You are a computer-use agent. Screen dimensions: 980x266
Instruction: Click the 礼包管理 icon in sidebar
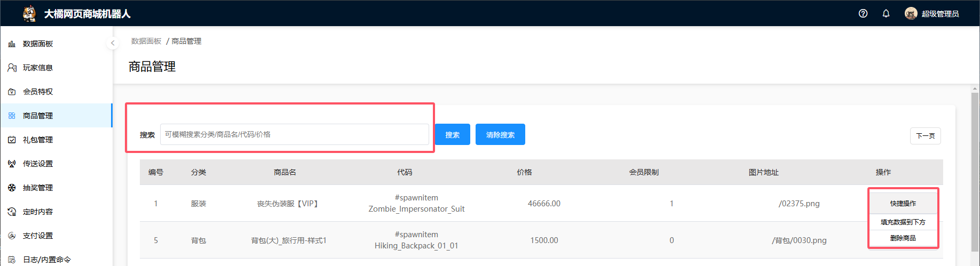tap(12, 140)
